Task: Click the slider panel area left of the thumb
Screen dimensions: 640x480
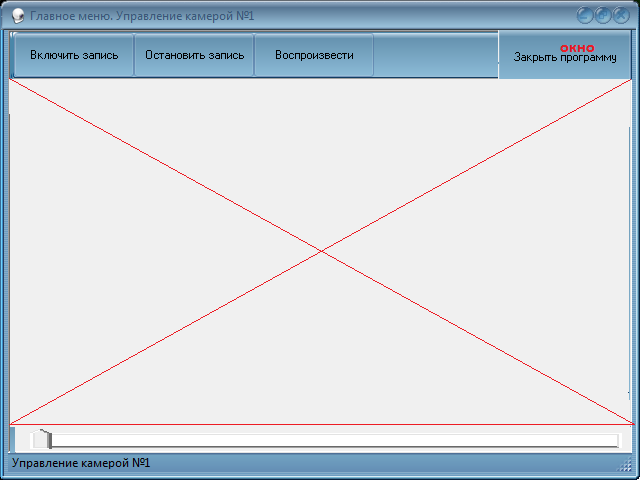Action: click(22, 440)
